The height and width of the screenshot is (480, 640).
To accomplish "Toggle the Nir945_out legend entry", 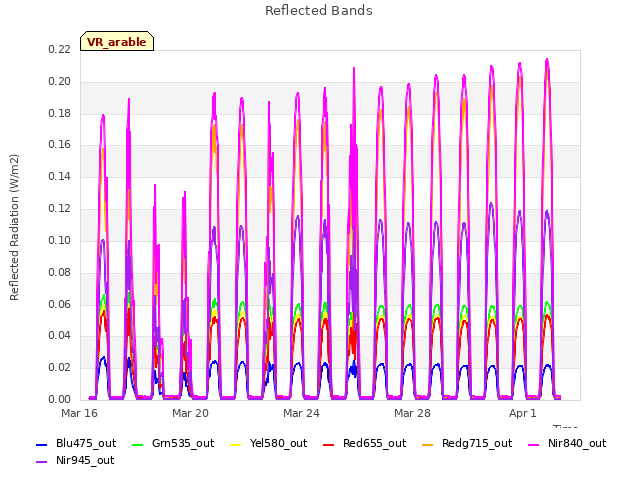I will click(x=75, y=461).
